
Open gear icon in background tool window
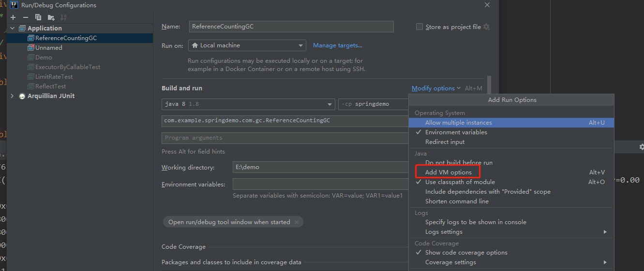(641, 147)
